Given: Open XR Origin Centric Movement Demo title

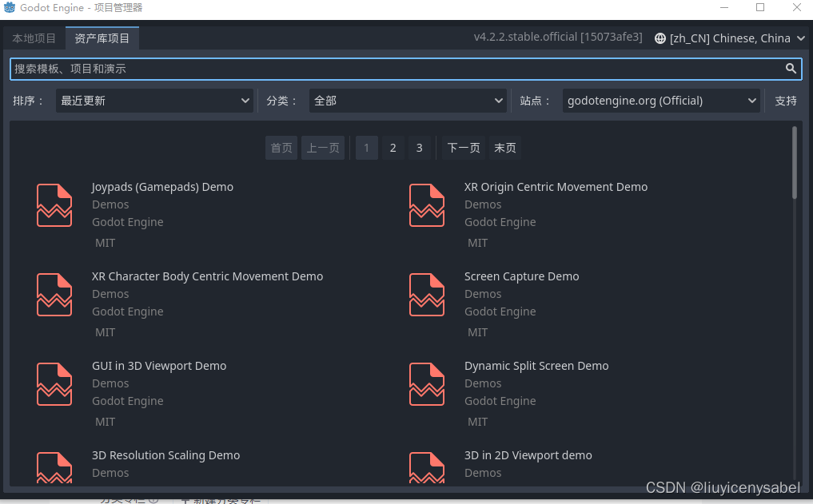Looking at the screenshot, I should pos(556,187).
